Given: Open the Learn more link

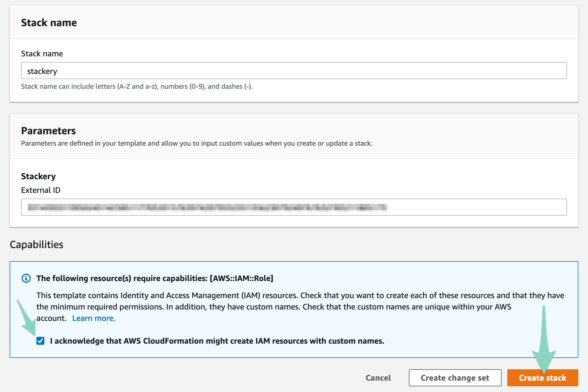Looking at the screenshot, I should tap(94, 318).
